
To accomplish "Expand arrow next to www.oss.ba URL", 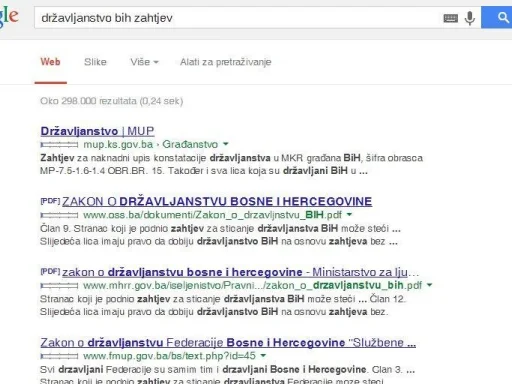I will [x=349, y=214].
